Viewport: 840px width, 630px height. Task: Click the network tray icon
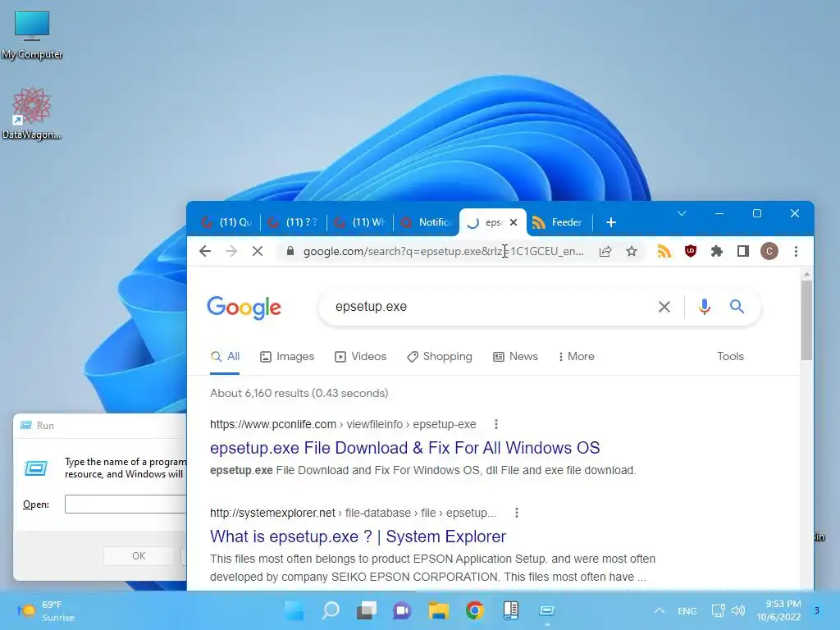[x=718, y=610]
